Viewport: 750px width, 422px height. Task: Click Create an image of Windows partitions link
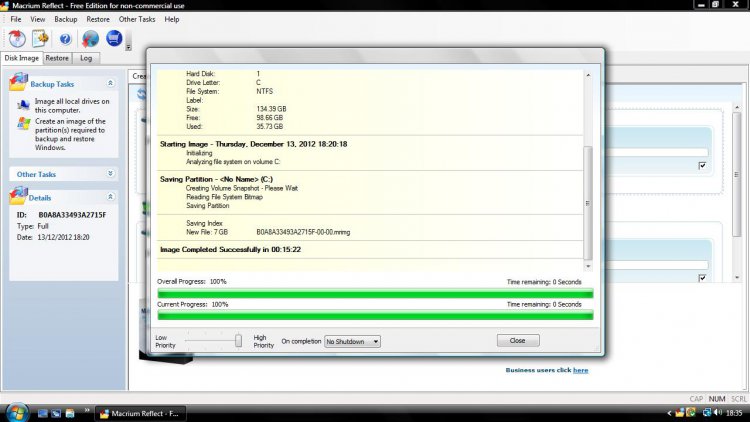pyautogui.click(x=70, y=134)
